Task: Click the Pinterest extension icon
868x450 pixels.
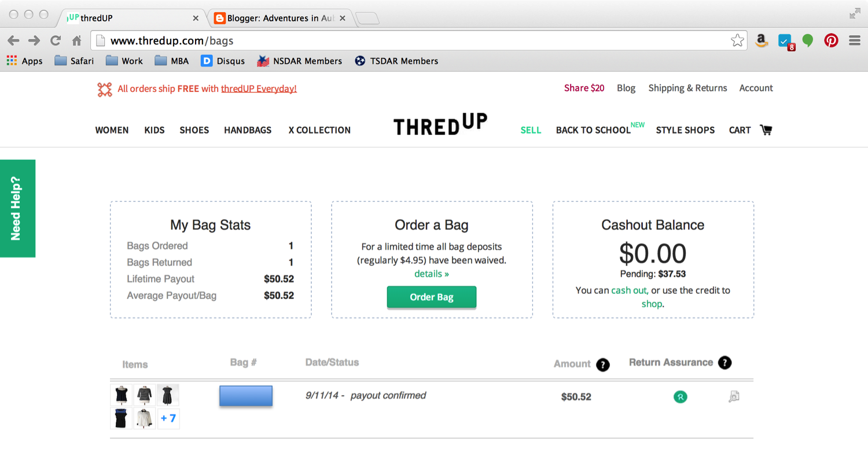Action: point(831,40)
